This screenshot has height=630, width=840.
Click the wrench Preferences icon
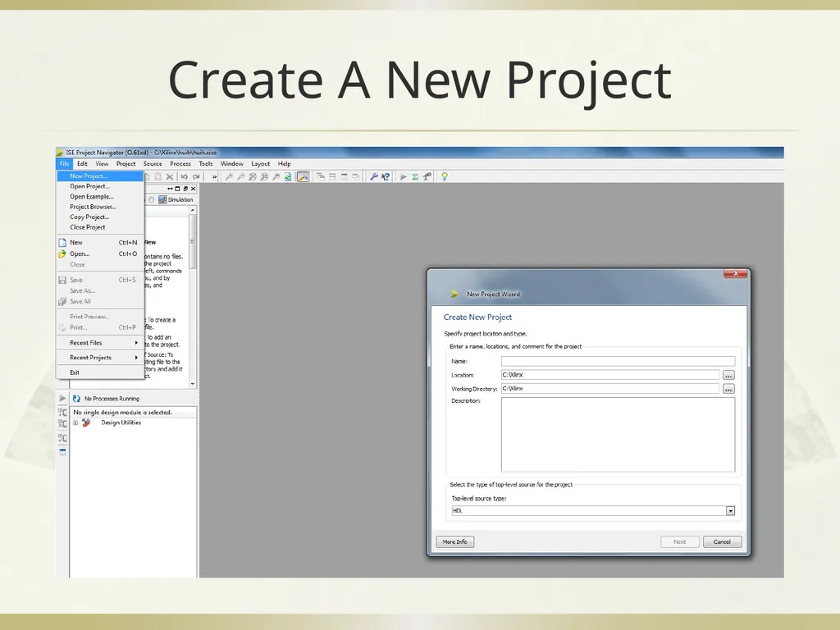coord(374,177)
